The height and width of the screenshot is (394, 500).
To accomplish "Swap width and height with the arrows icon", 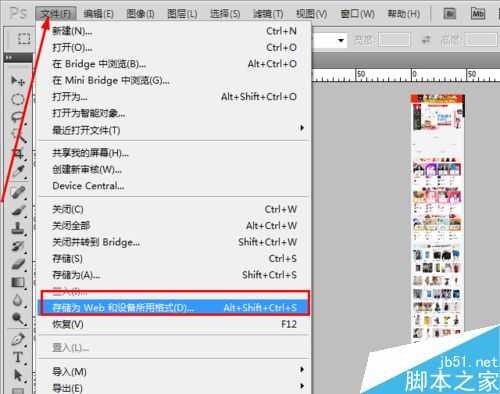I will [x=426, y=40].
